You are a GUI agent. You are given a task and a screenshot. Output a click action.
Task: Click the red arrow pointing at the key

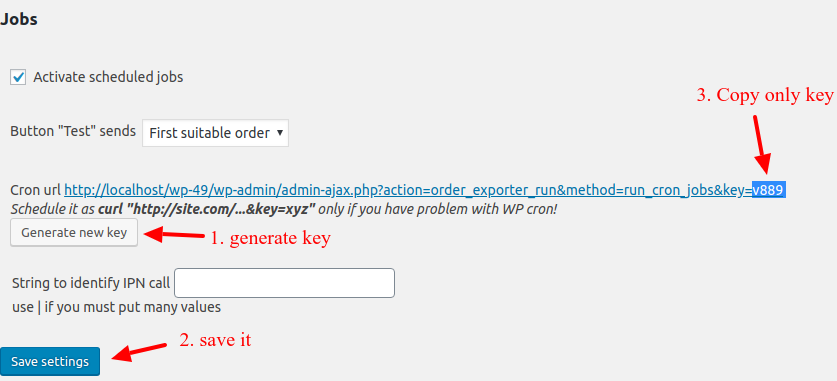(x=762, y=145)
